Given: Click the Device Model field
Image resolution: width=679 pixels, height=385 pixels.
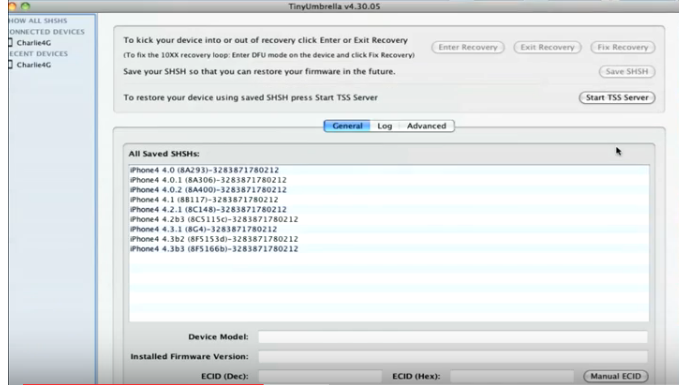Looking at the screenshot, I should pyautogui.click(x=453, y=337).
